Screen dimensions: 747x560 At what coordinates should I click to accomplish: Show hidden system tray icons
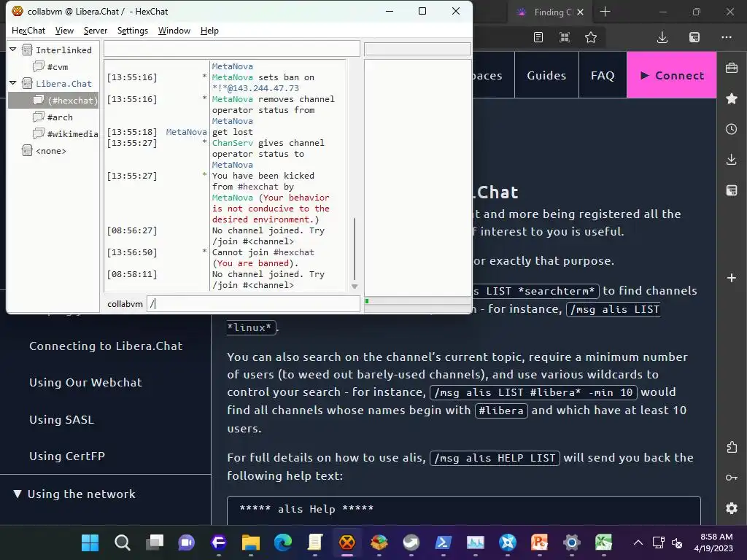coord(638,542)
